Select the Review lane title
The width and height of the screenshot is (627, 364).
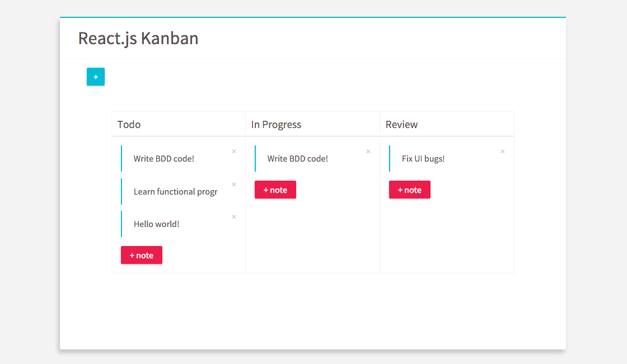401,125
